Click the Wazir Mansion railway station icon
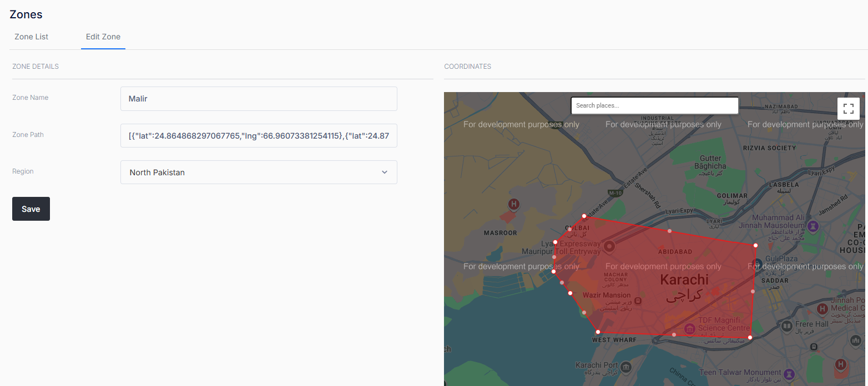 click(x=638, y=301)
